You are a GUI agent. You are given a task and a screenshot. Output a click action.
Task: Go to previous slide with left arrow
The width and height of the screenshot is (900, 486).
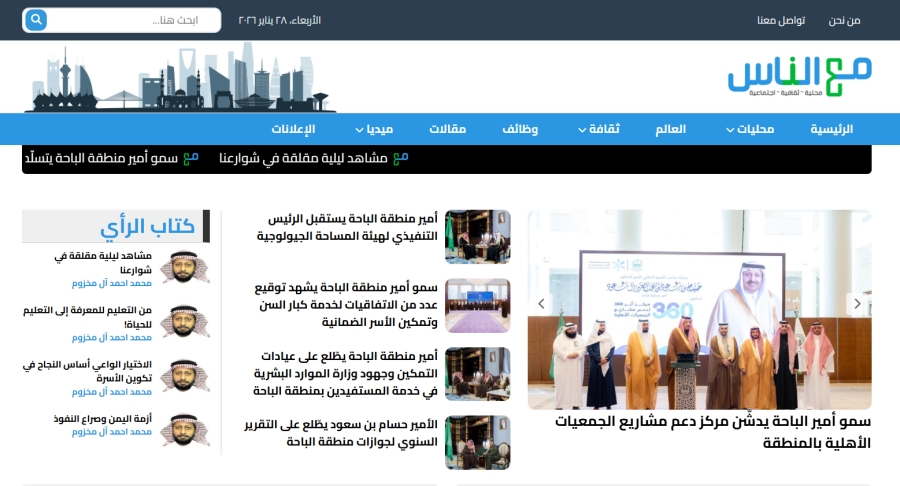pyautogui.click(x=542, y=303)
